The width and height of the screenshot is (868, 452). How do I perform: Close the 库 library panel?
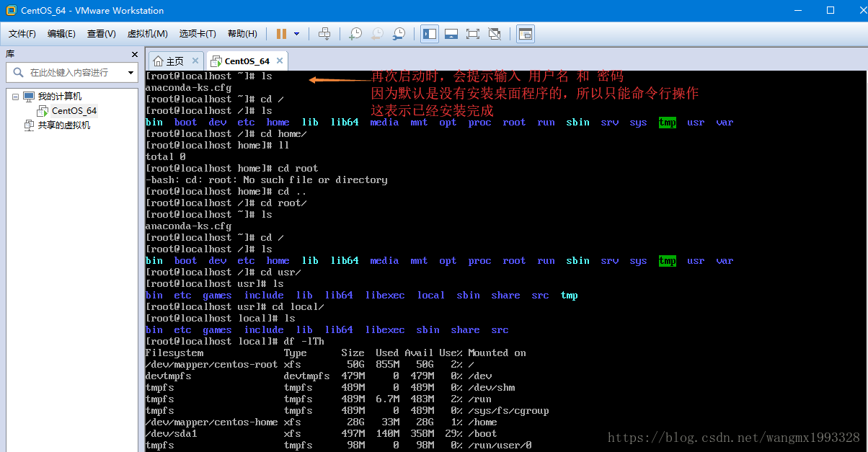pos(134,54)
